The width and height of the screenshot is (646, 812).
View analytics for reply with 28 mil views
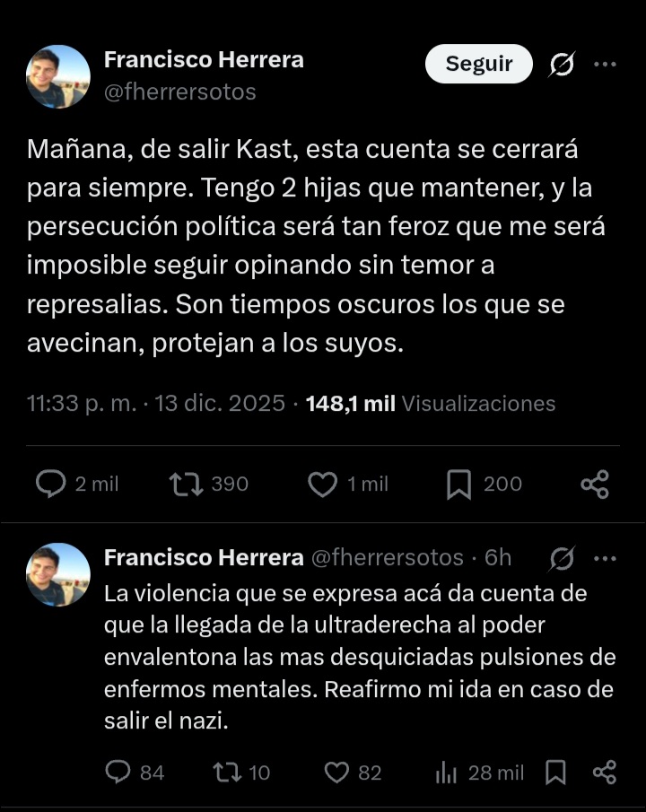[x=446, y=772]
